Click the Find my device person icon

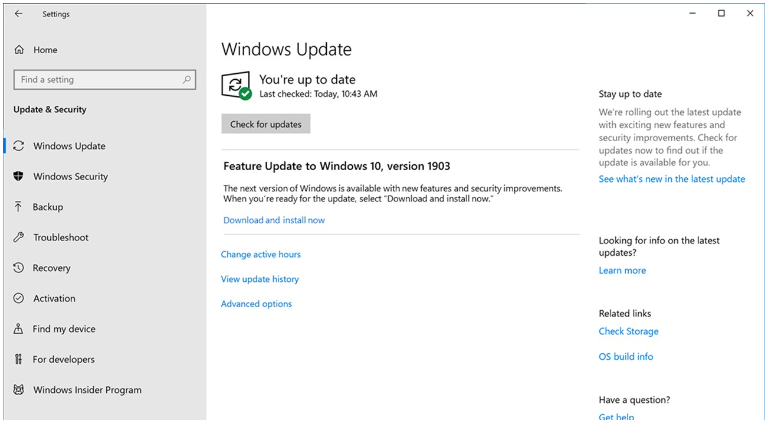(x=18, y=329)
